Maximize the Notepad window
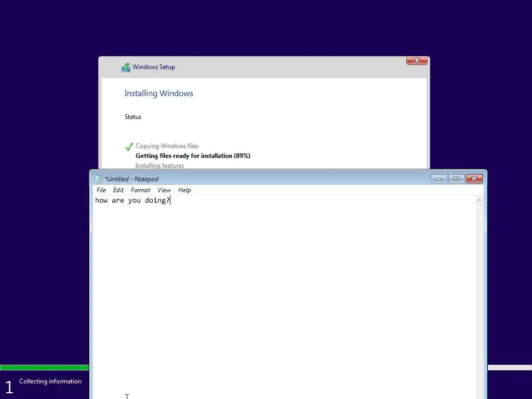The height and width of the screenshot is (399, 532). click(x=456, y=179)
